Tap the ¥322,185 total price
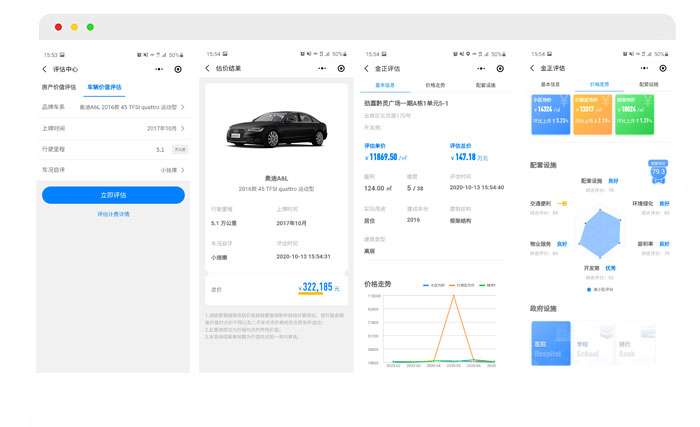Viewport: 700px width, 427px height. click(318, 287)
